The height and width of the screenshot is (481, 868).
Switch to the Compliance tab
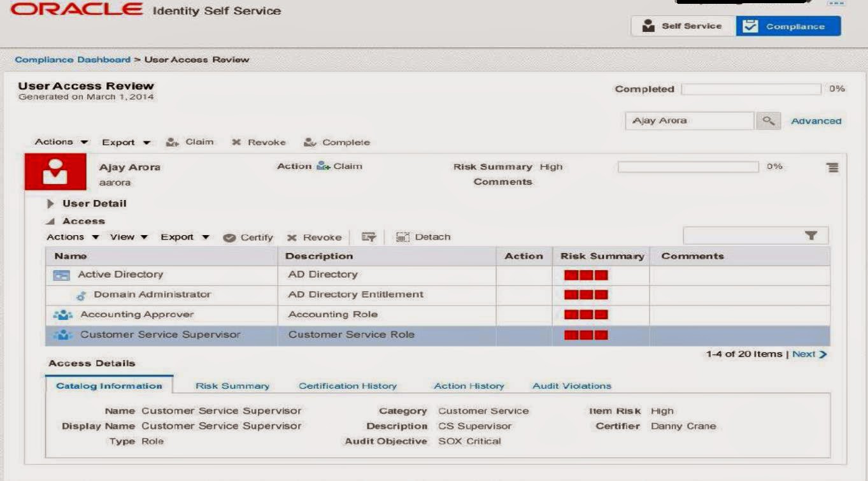click(x=789, y=26)
